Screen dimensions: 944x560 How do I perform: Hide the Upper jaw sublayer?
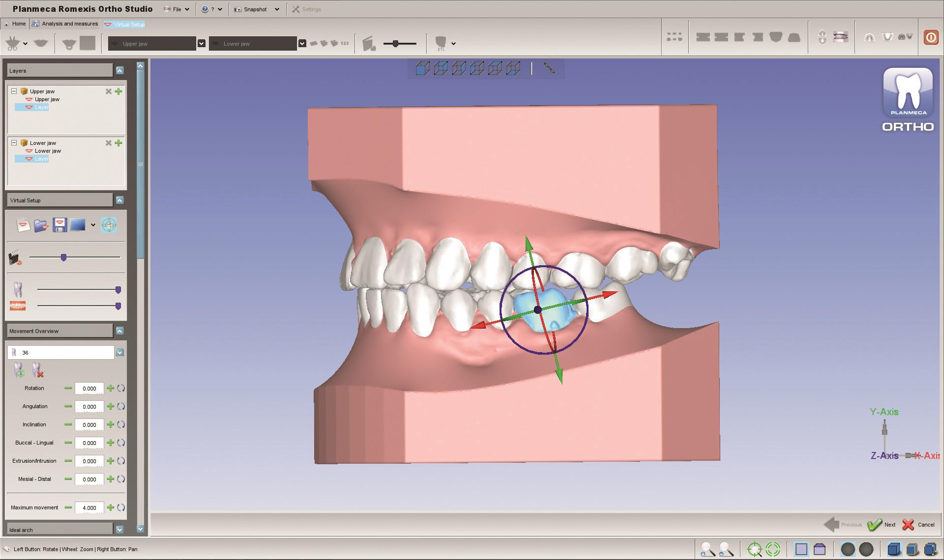click(28, 99)
